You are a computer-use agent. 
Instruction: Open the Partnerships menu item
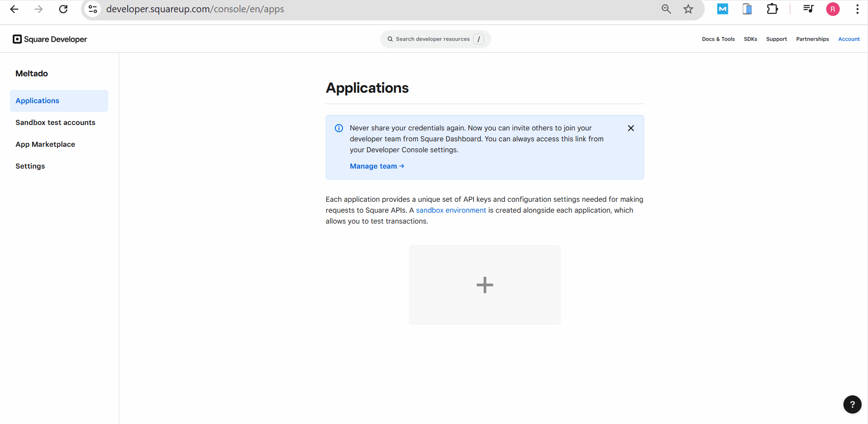pos(812,39)
